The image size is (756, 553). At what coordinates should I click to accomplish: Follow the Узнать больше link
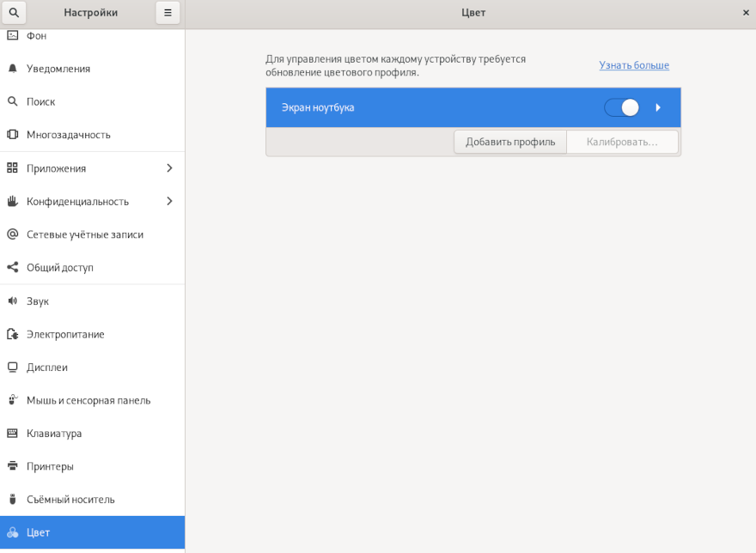tap(634, 65)
